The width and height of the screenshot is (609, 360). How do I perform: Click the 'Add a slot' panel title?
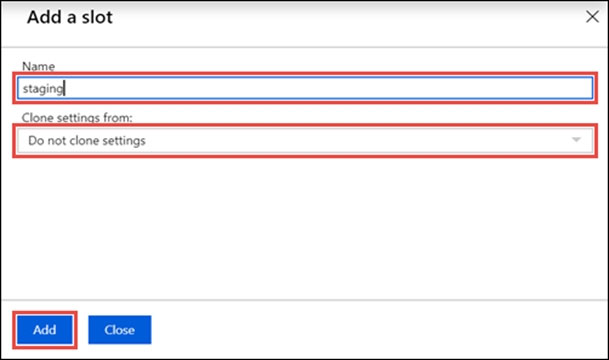click(70, 17)
